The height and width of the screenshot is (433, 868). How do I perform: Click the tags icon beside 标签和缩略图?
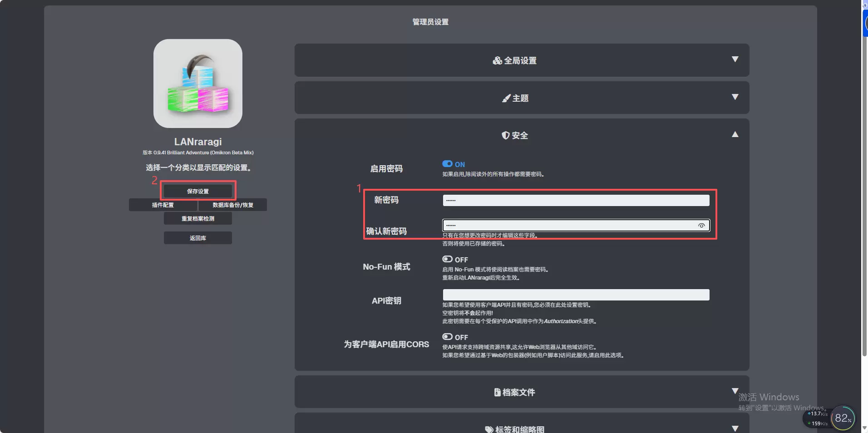(489, 429)
